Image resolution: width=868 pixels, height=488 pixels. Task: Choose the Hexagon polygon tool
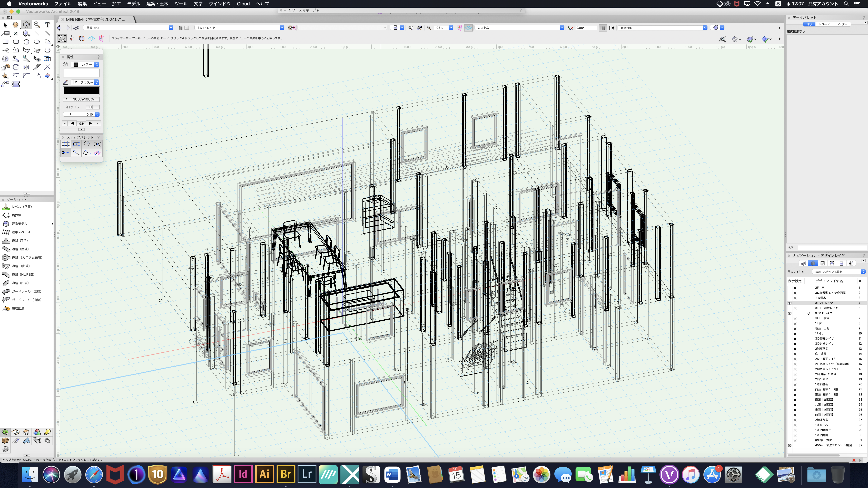point(47,50)
